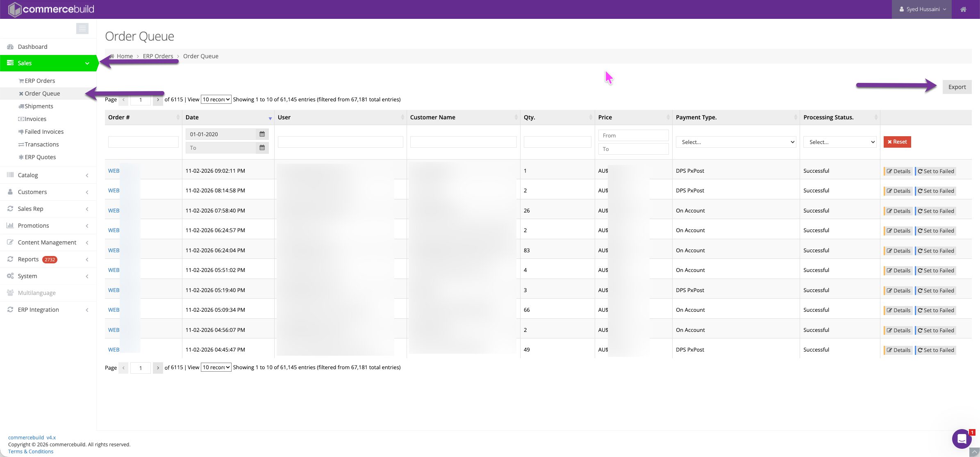
Task: Open the Payment Type filter dropdown
Action: pyautogui.click(x=736, y=142)
